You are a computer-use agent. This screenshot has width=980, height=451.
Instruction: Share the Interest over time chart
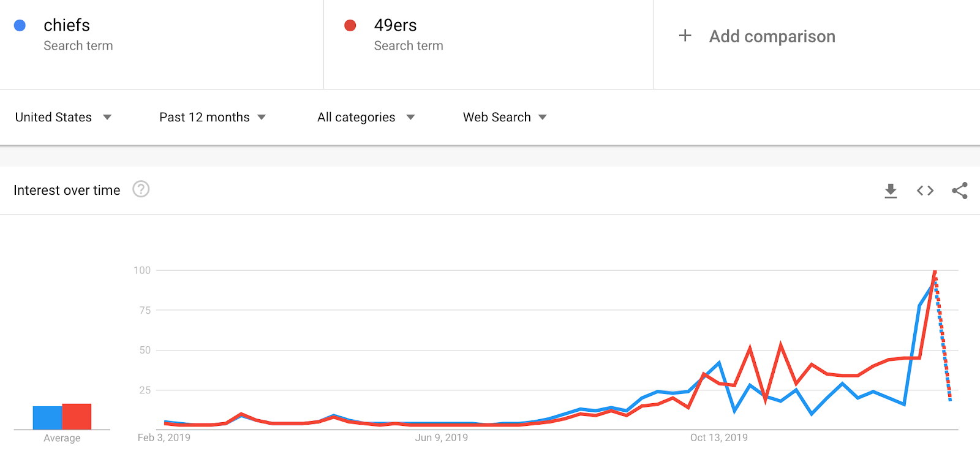[x=960, y=191]
